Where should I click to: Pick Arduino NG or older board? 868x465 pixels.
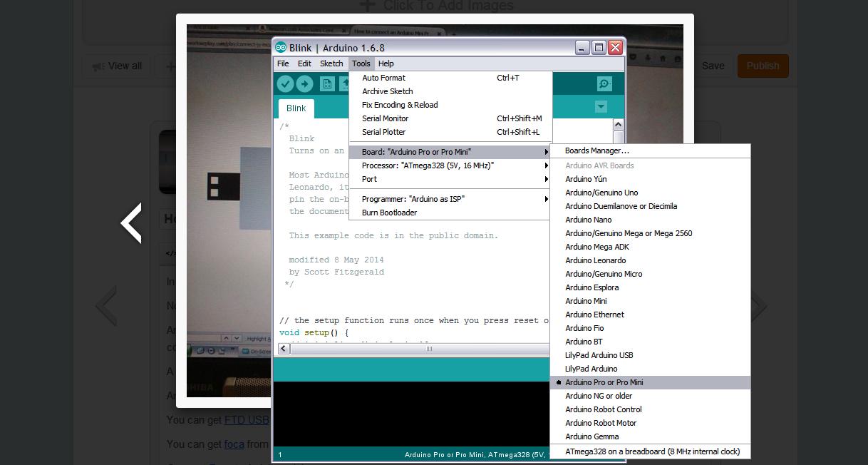tap(650, 396)
